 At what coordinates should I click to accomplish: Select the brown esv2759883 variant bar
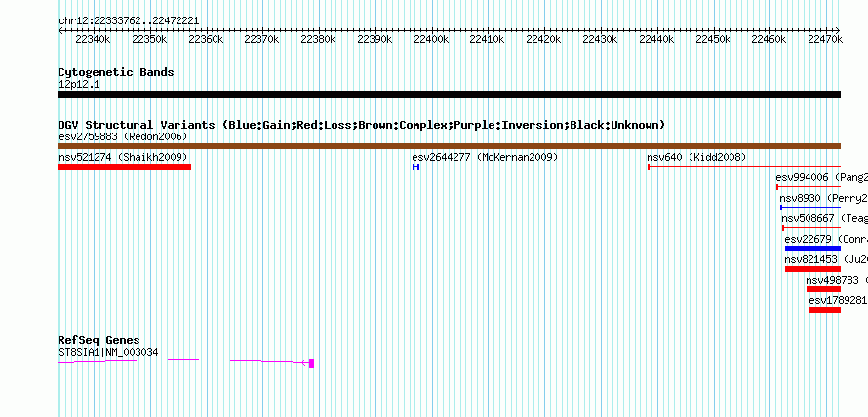[x=449, y=146]
